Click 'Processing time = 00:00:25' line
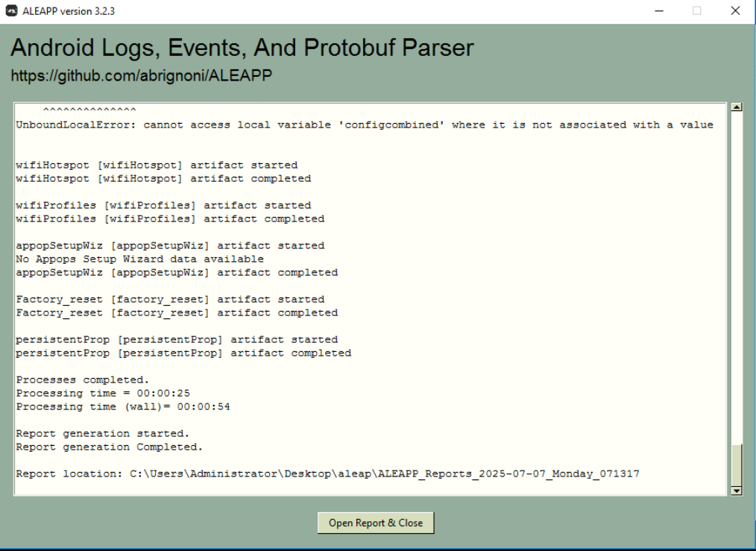Image resolution: width=756 pixels, height=551 pixels. (x=103, y=394)
